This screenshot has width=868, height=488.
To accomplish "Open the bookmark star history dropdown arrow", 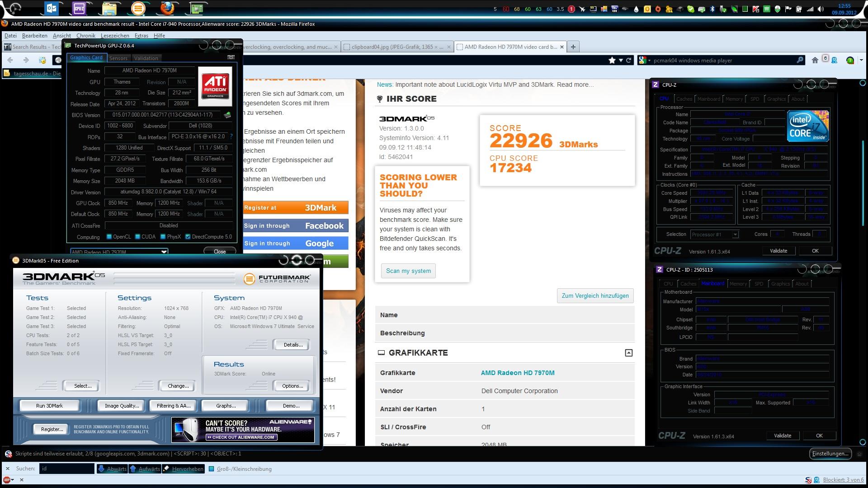I will 621,60.
